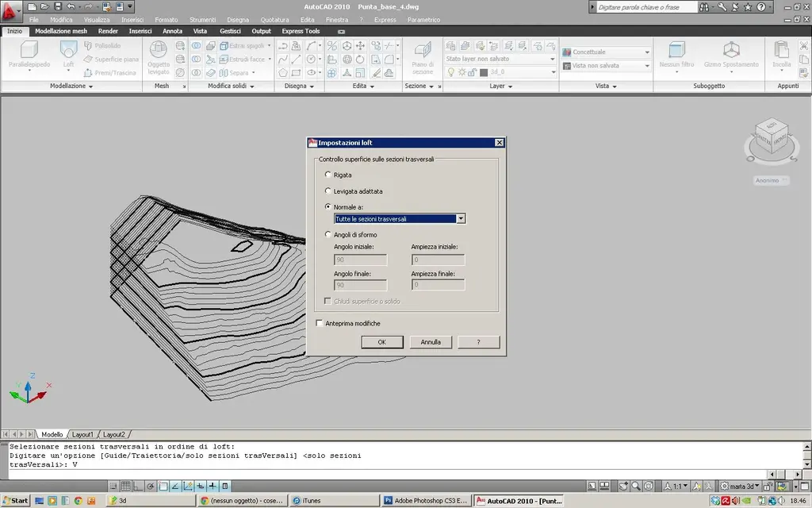The image size is (812, 508).
Task: Switch to the Layout1 tab
Action: tap(82, 434)
